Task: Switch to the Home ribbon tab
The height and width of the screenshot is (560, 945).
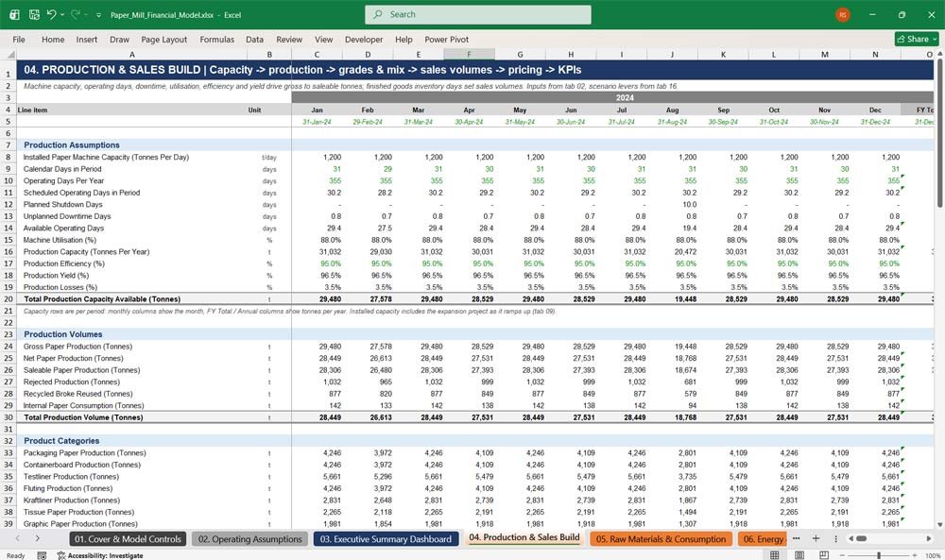Action: (x=53, y=39)
